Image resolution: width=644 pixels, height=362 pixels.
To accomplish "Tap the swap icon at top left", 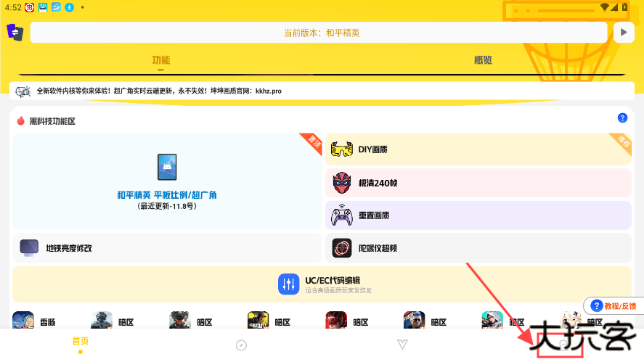I will tap(15, 33).
